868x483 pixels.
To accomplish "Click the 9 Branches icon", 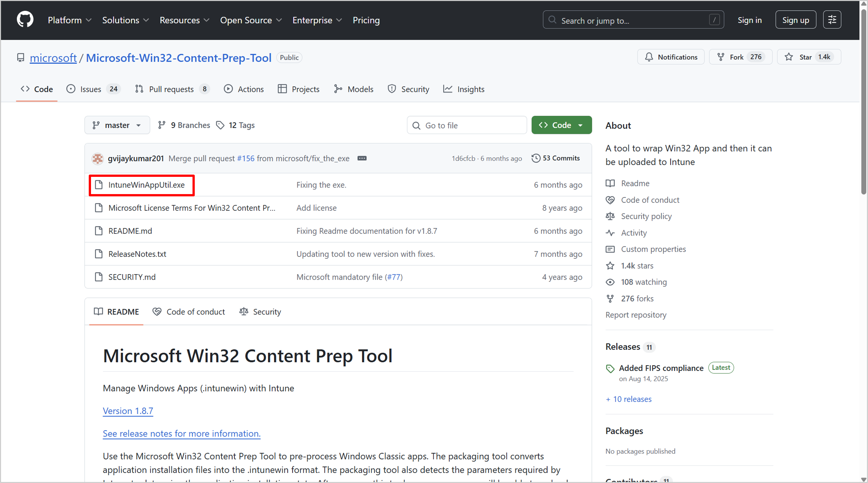I will (x=162, y=125).
